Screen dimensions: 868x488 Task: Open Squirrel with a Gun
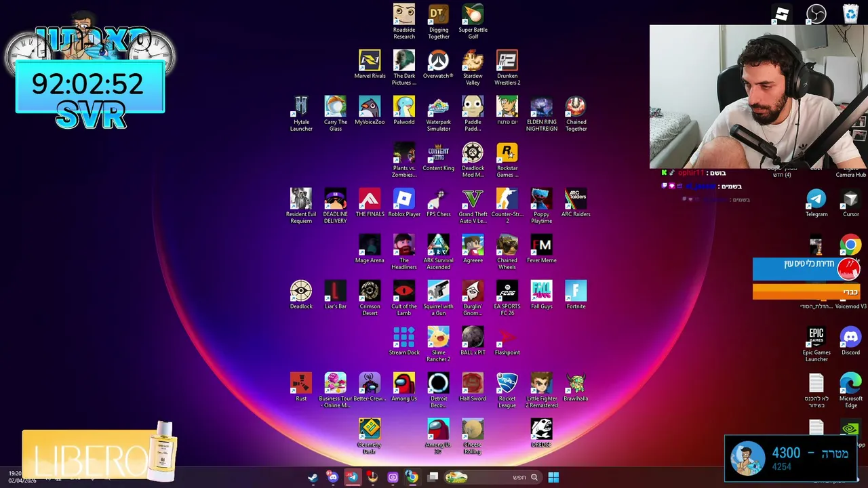(439, 298)
